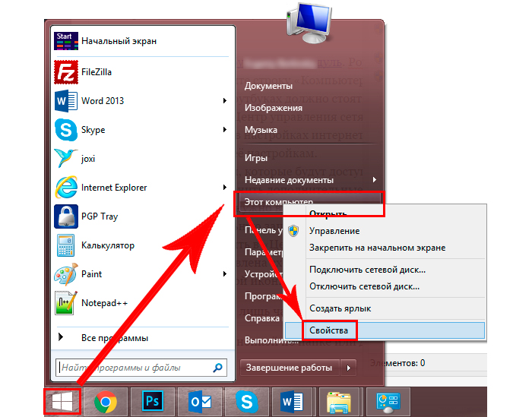Open Документы link in Start menu
This screenshot has height=417, width=532.
[269, 86]
